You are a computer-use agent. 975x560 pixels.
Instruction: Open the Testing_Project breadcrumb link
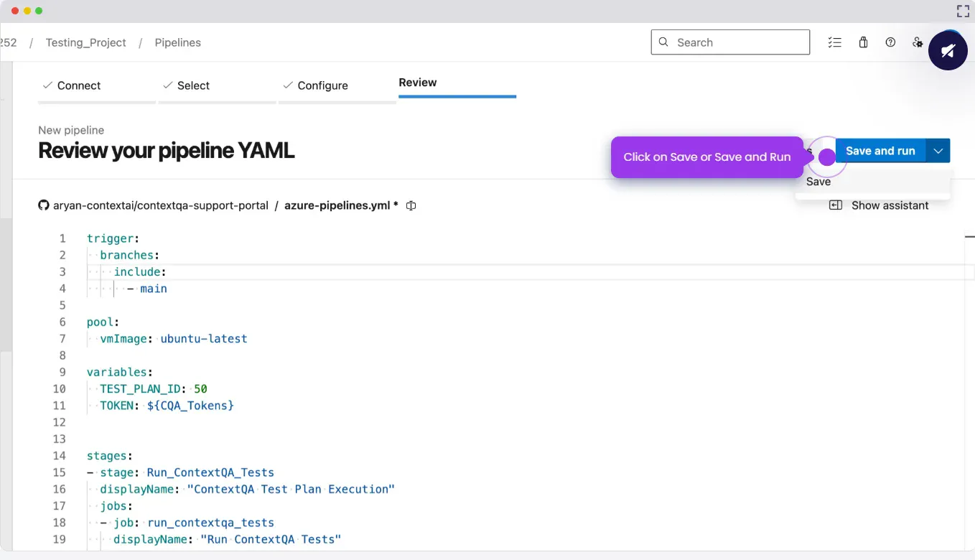click(x=85, y=42)
